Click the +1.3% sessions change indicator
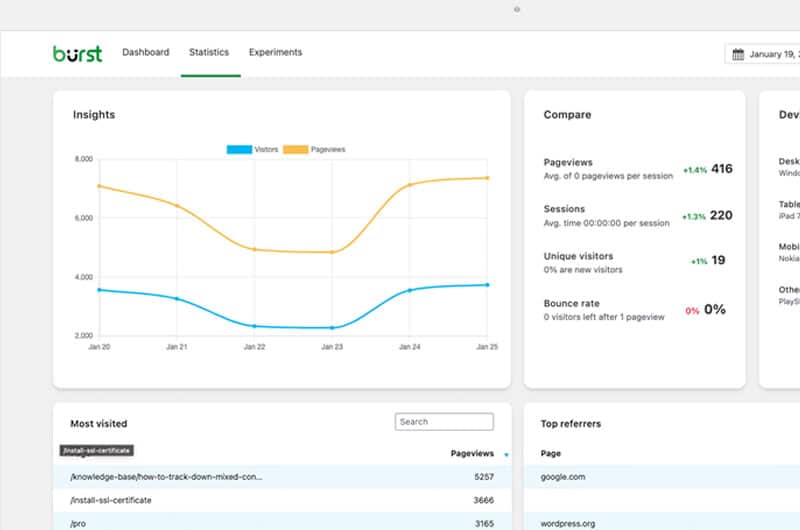This screenshot has width=800, height=530. point(694,217)
